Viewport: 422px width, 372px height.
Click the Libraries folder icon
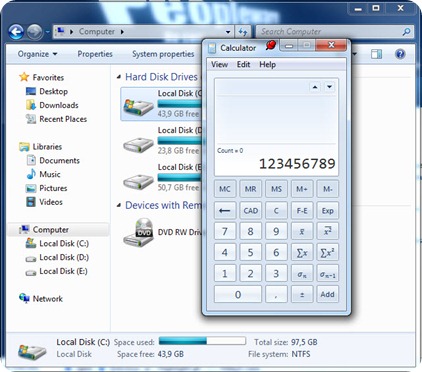click(x=24, y=147)
